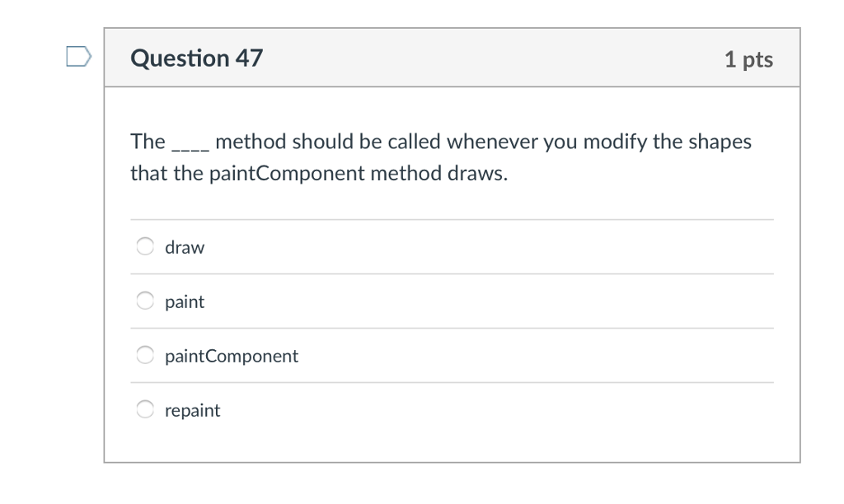Click the "Question 47" heading
This screenshot has width=844, height=504.
197,58
